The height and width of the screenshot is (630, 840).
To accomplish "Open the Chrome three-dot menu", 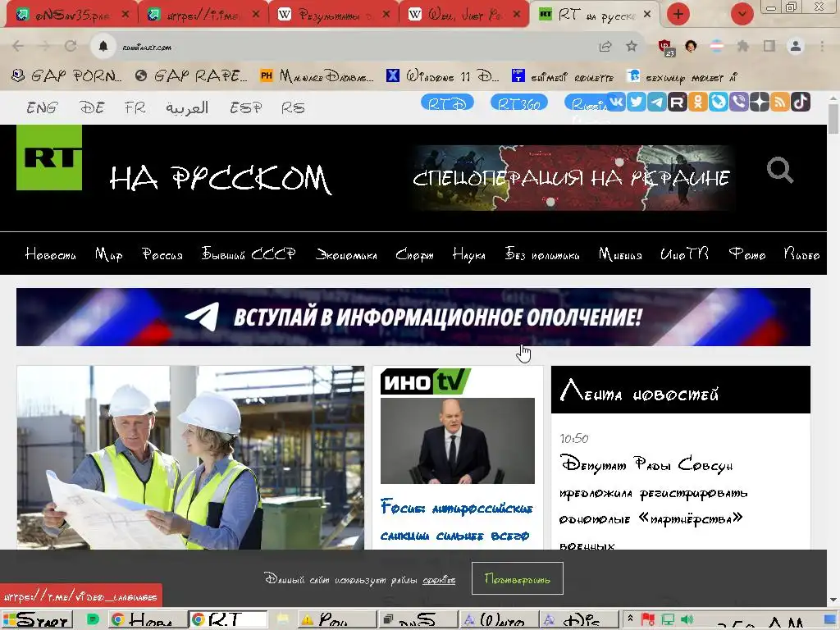I will (x=822, y=47).
